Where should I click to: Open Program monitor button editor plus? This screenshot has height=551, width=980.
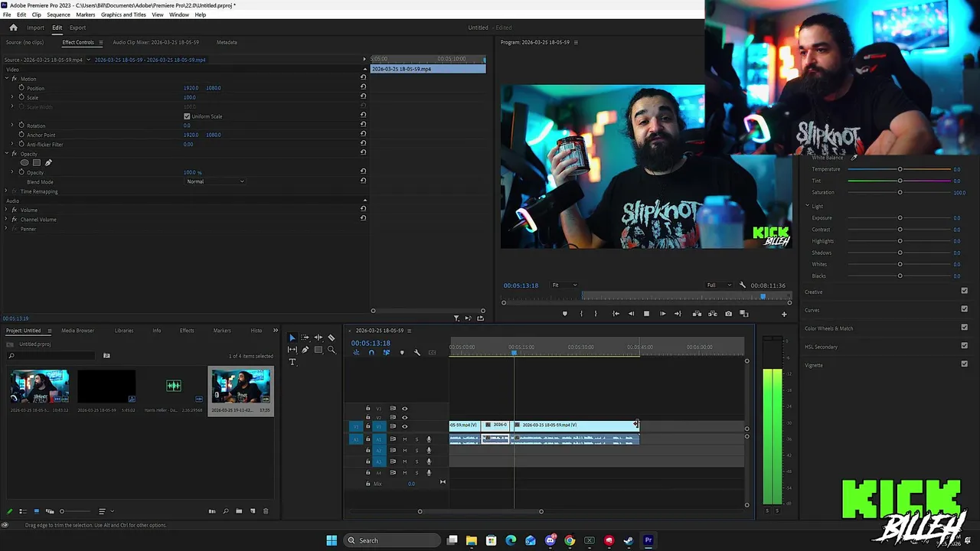783,314
